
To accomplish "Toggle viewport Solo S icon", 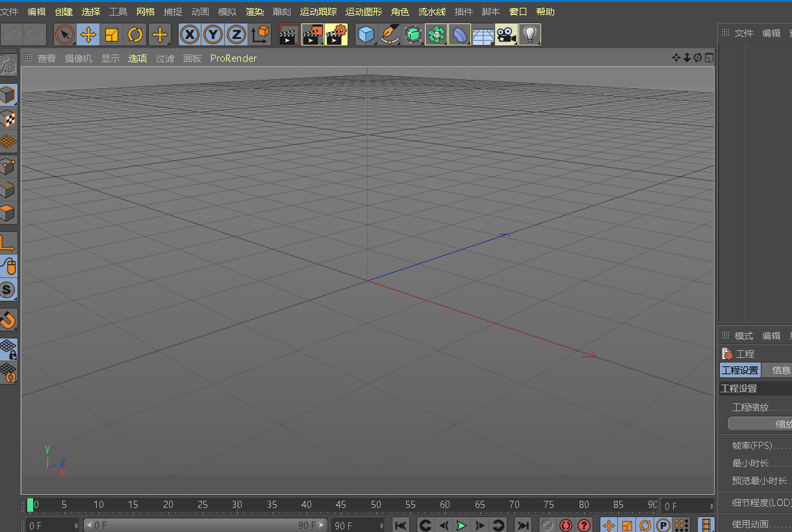I will (8, 290).
